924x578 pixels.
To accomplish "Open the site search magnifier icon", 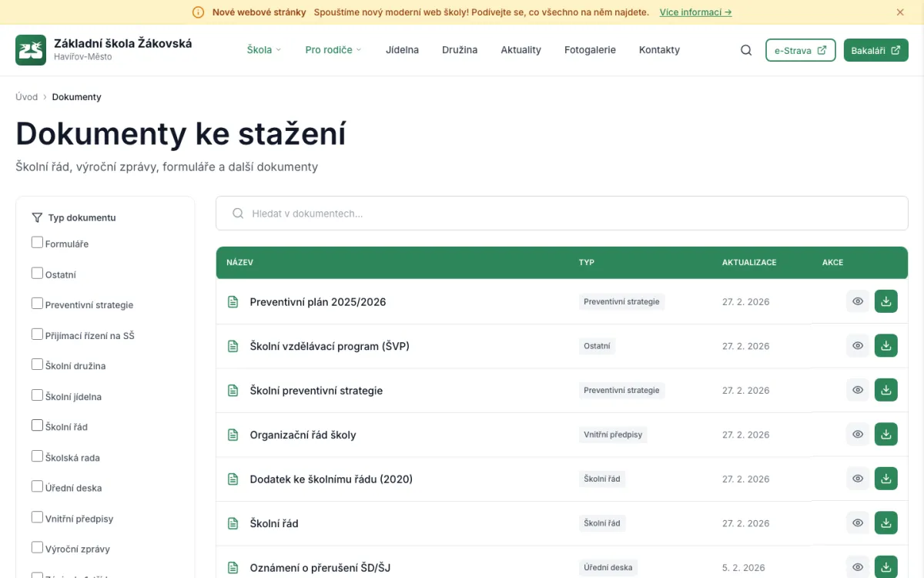I will 745,49.
